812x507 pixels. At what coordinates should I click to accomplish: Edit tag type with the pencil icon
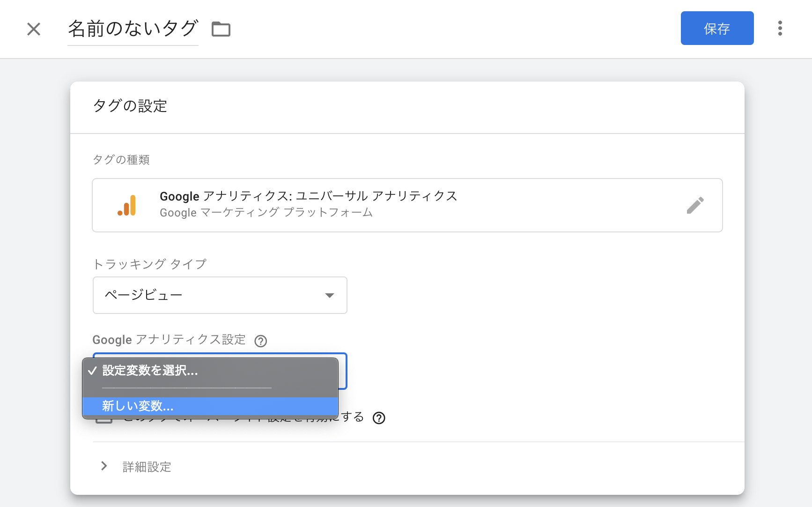(695, 205)
